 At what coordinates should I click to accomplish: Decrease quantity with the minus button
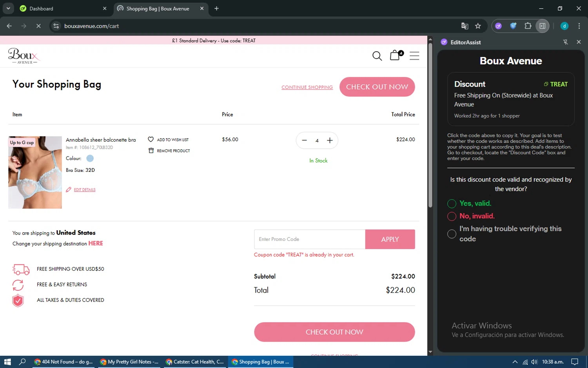tap(304, 140)
